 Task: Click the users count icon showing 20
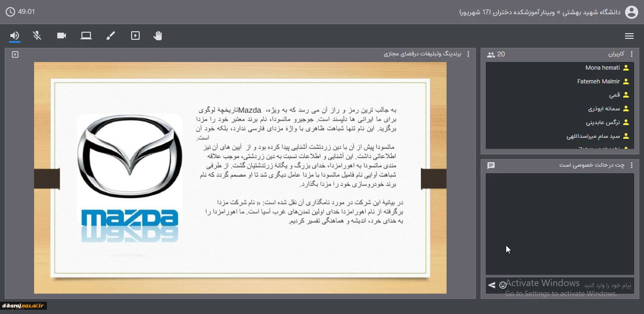491,55
